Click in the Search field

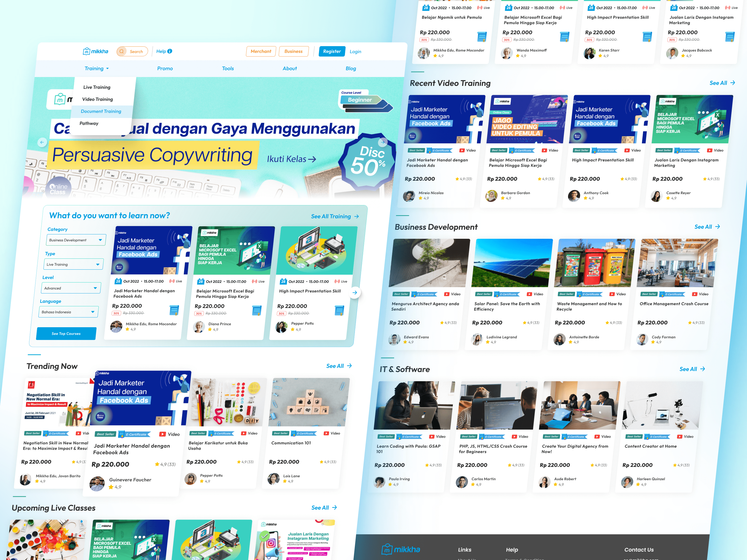pos(132,51)
